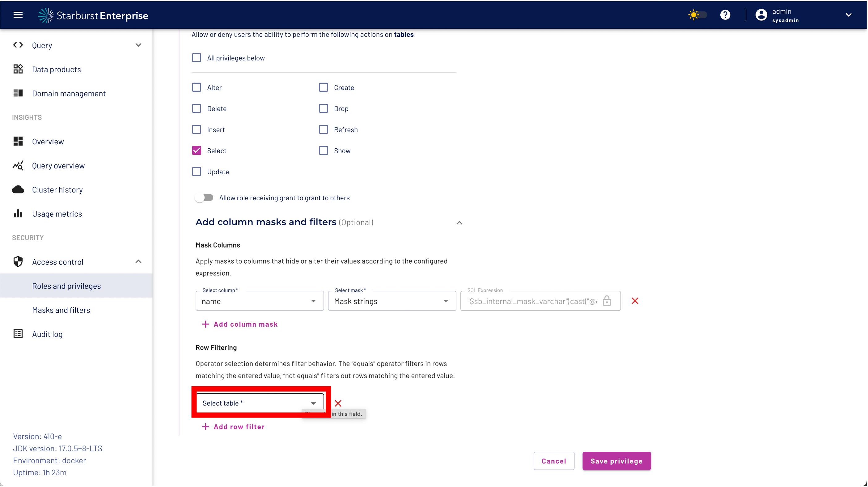Enable allow role to grant to others

(204, 198)
